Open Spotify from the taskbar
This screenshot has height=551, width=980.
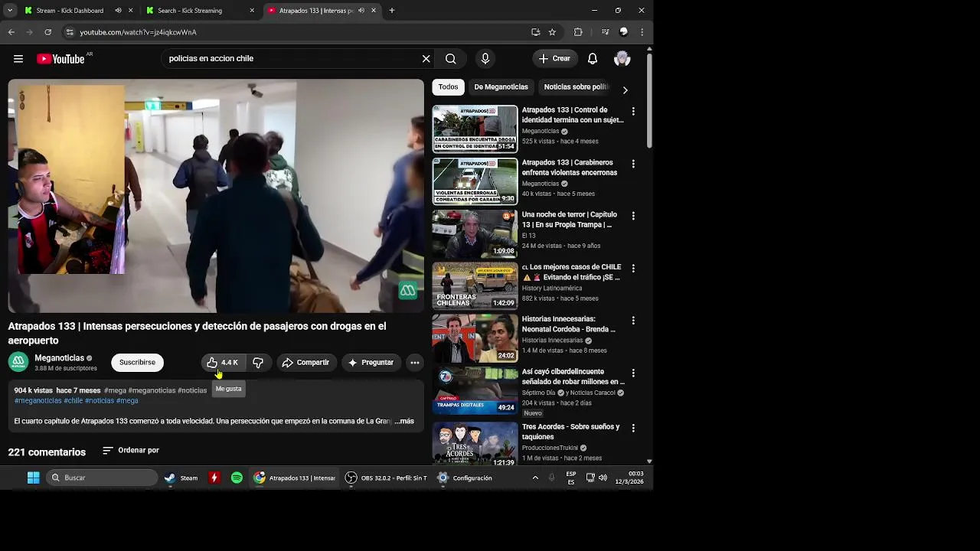237,478
